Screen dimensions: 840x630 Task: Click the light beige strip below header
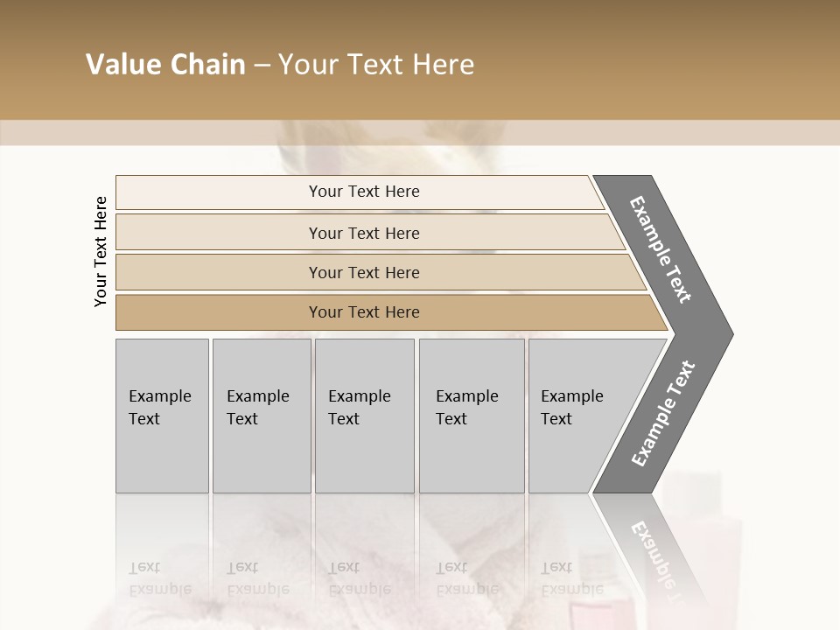[x=420, y=132]
